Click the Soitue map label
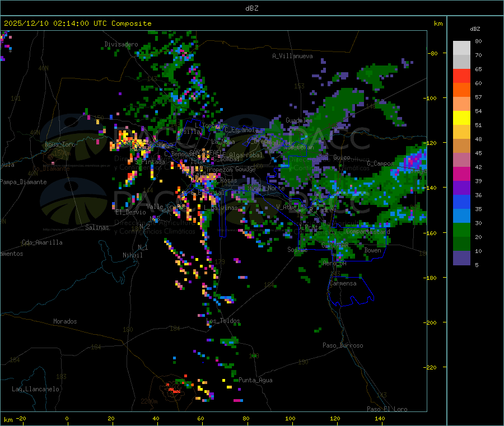 click(297, 250)
